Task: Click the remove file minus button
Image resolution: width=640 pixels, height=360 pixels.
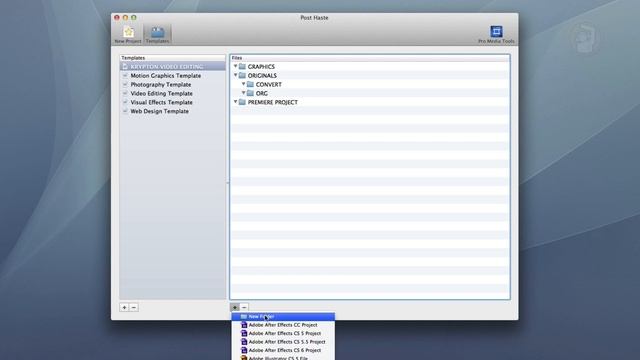Action: pyautogui.click(x=244, y=307)
